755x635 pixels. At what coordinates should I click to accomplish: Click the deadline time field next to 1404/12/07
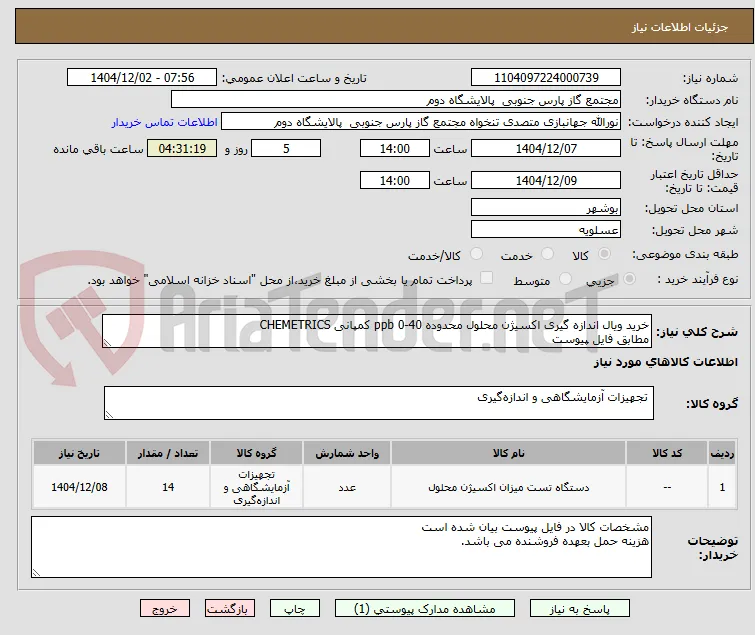(x=395, y=148)
